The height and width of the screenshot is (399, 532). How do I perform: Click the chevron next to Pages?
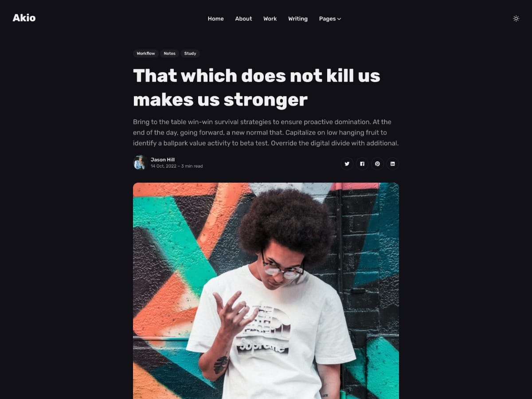pos(339,19)
